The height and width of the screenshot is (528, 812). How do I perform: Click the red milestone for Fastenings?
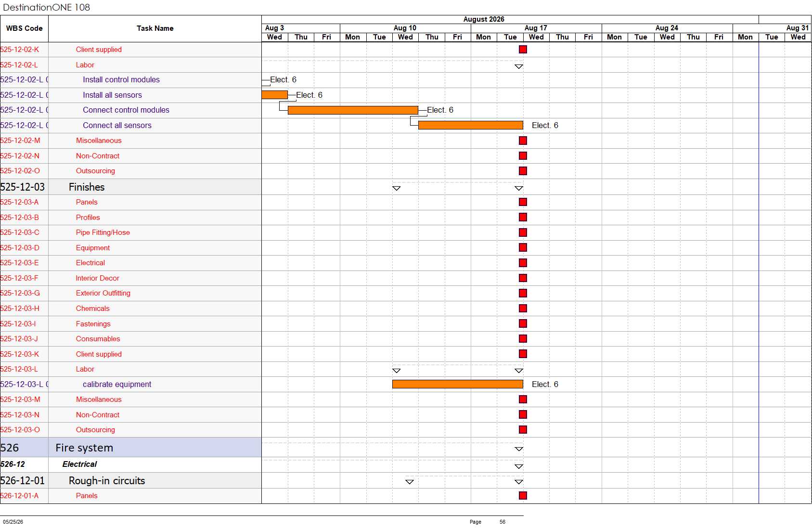point(523,324)
